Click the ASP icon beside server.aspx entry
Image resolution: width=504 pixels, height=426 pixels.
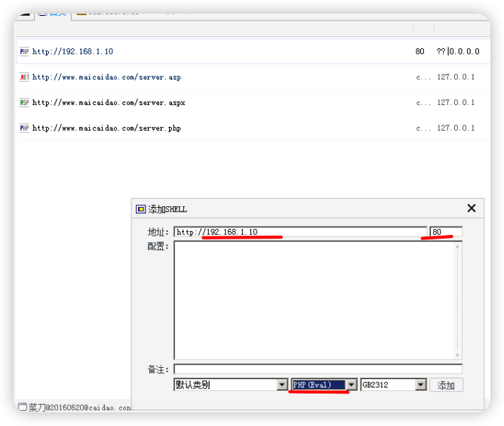[x=24, y=103]
